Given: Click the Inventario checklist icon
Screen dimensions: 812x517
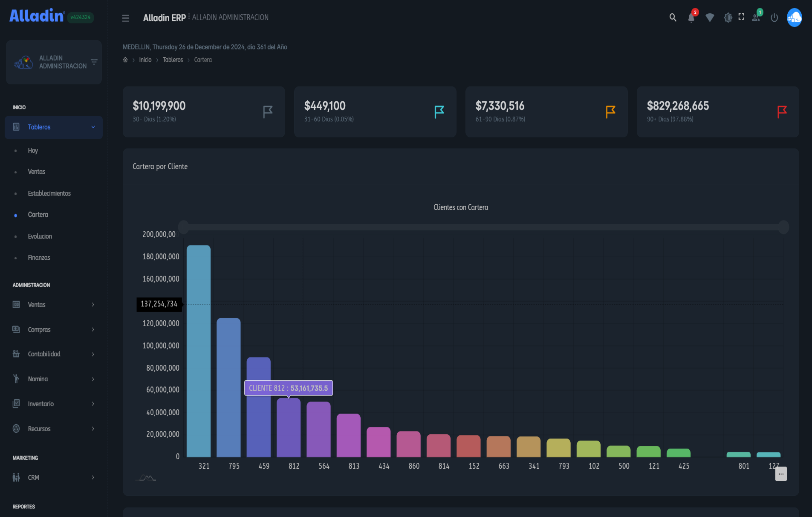Looking at the screenshot, I should pyautogui.click(x=16, y=404).
